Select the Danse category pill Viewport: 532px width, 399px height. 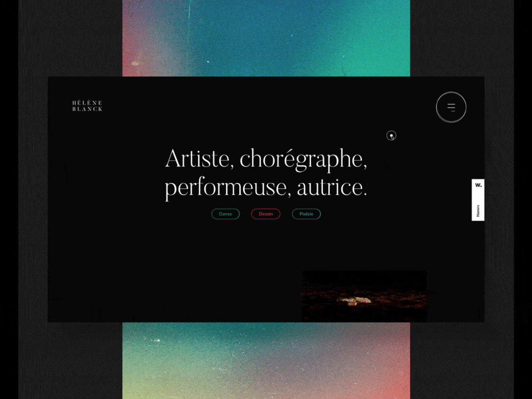pyautogui.click(x=225, y=214)
